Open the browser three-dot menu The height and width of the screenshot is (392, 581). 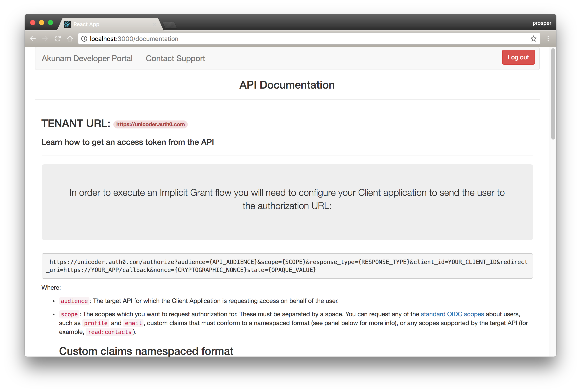point(548,39)
